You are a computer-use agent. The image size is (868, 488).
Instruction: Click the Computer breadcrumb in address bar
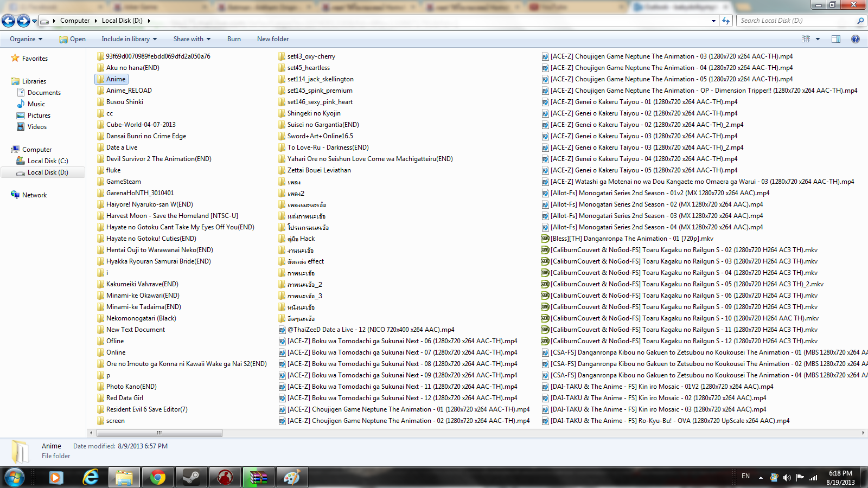(x=75, y=21)
